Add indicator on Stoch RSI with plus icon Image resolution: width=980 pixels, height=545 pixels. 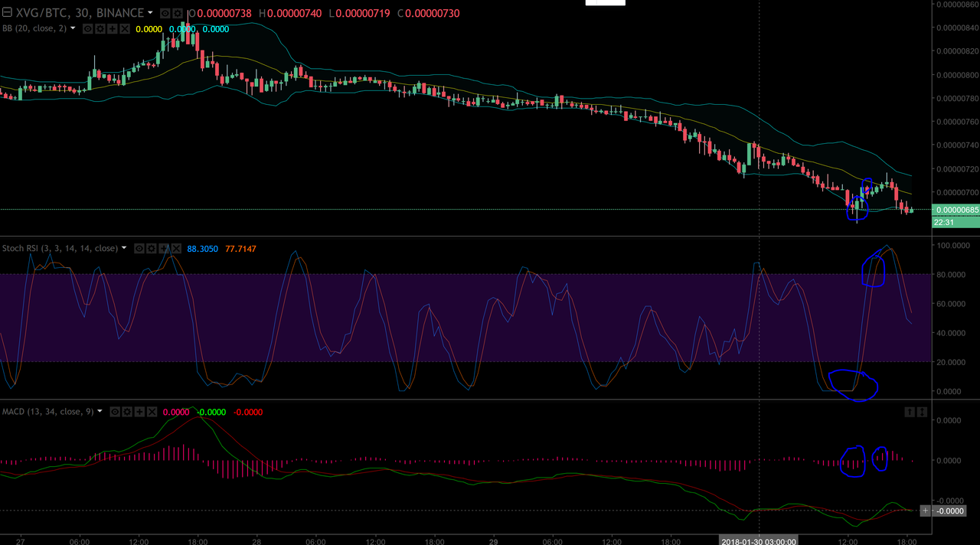165,249
